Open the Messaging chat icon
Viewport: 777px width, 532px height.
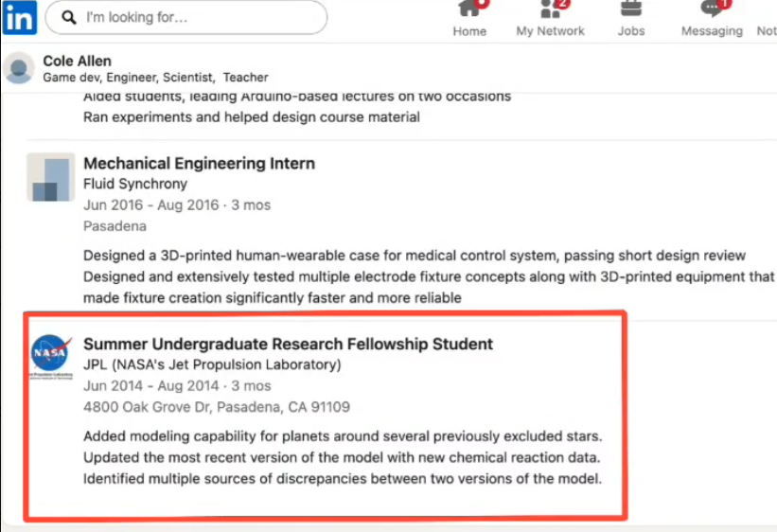711,9
